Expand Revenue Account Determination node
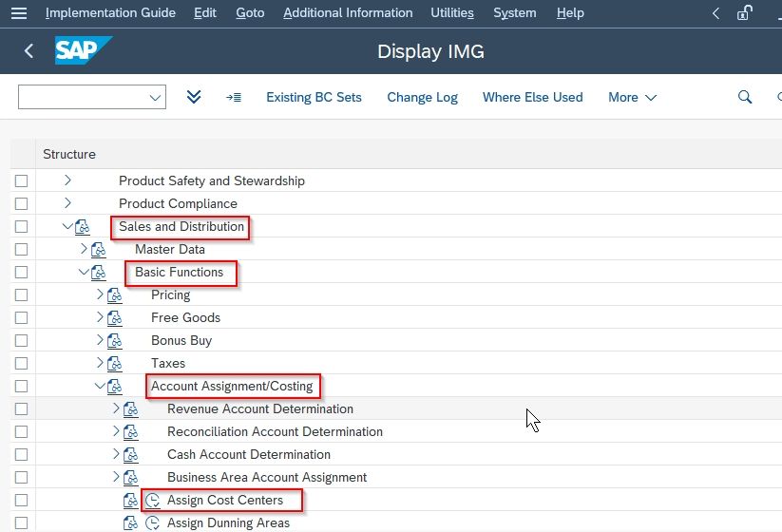 point(116,408)
